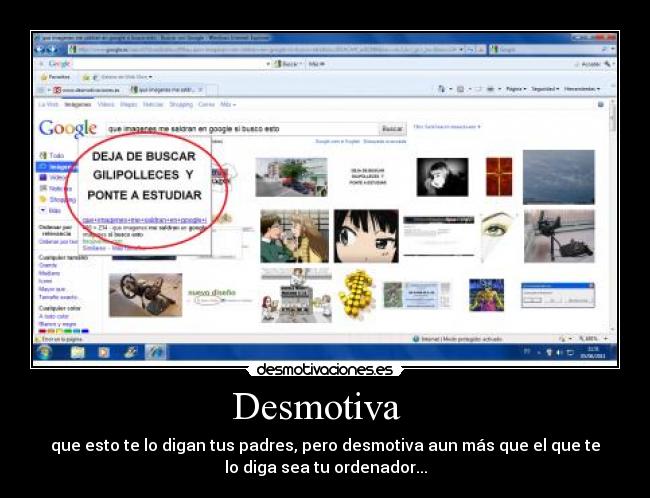This screenshot has height=498, width=650.
Task: Open the black and white monkey thumbnail
Action: (x=442, y=177)
